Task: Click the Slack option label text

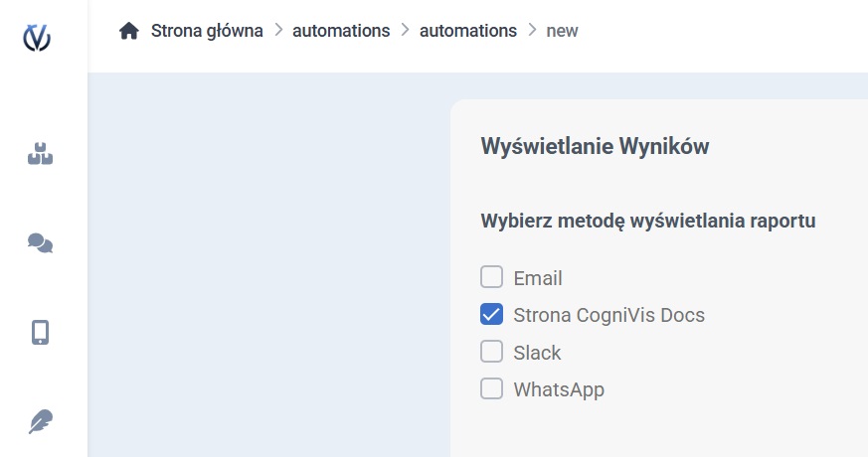Action: (537, 353)
